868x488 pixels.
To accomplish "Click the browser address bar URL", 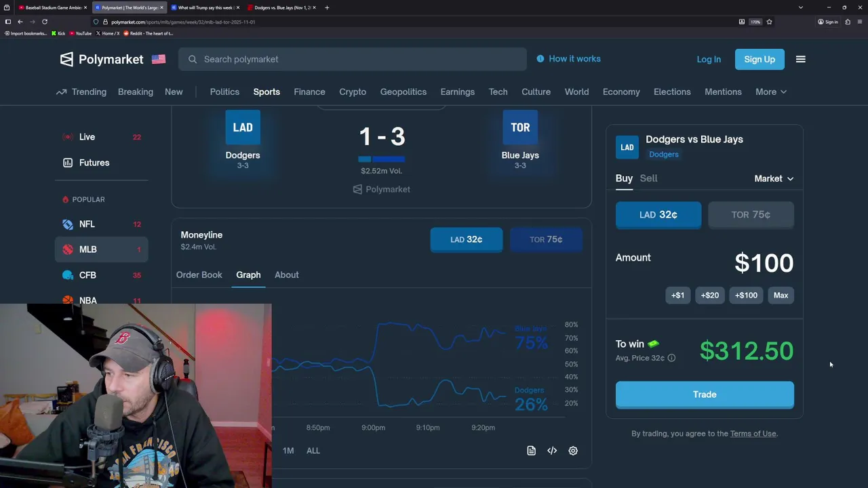I will tap(183, 22).
